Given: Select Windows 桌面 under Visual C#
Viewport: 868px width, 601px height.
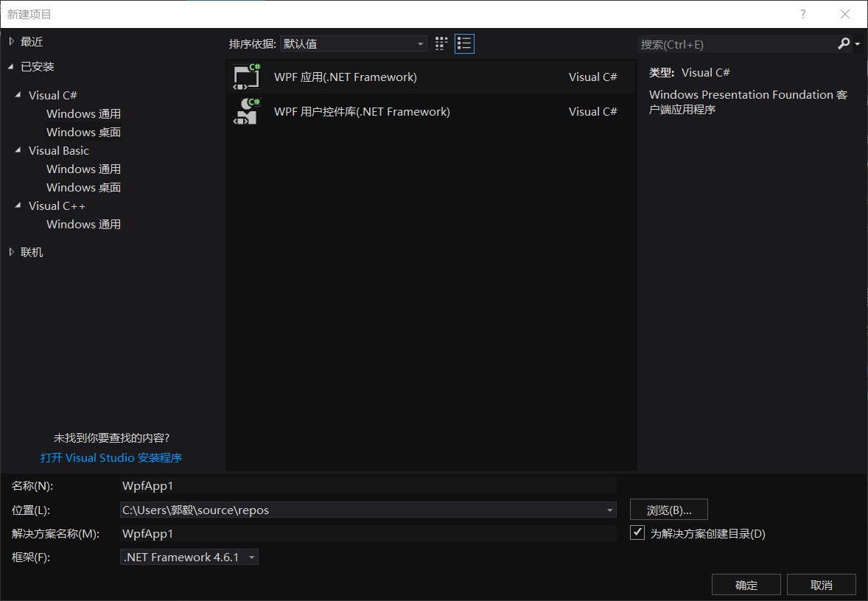Looking at the screenshot, I should click(x=83, y=132).
